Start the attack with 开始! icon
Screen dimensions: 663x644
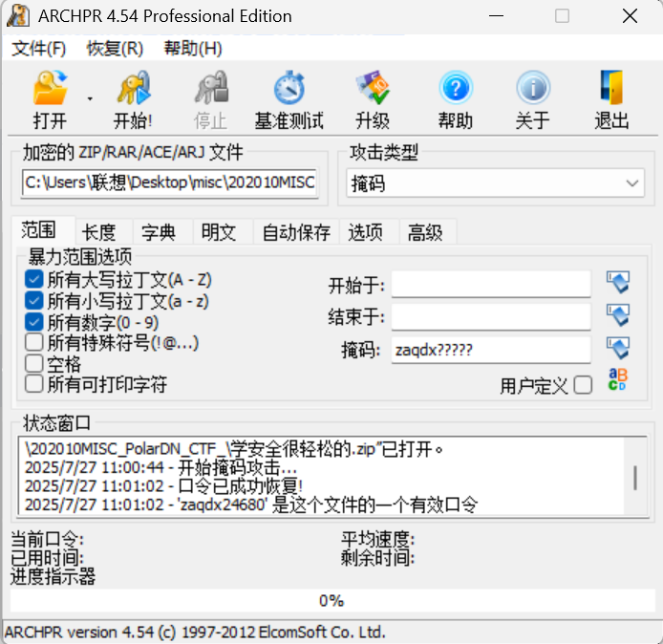[x=134, y=88]
